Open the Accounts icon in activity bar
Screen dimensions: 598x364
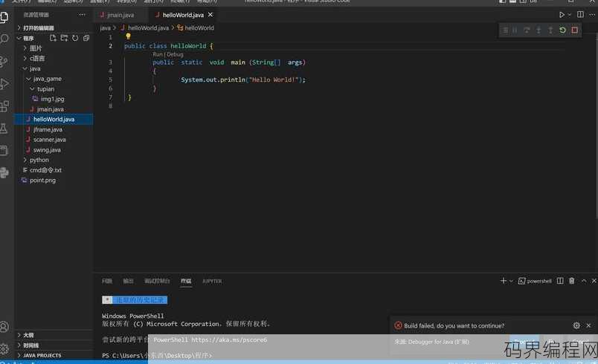4,327
